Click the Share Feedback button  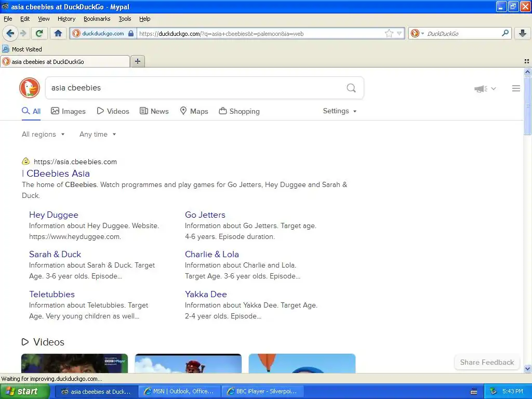(x=487, y=362)
